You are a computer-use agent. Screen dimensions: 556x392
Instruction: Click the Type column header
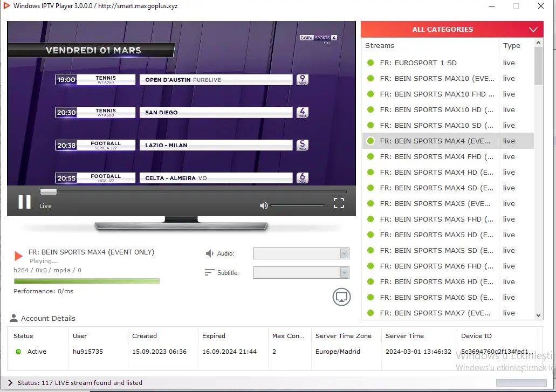tap(511, 45)
